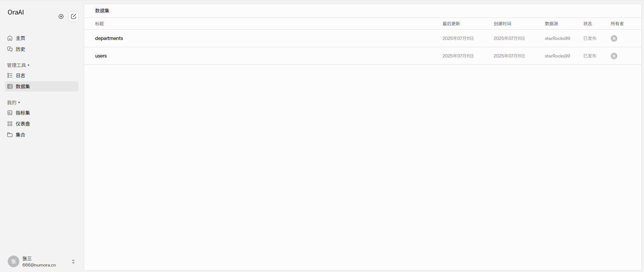
Task: Open 仪表盘 from the sidebar
Action: pos(23,124)
